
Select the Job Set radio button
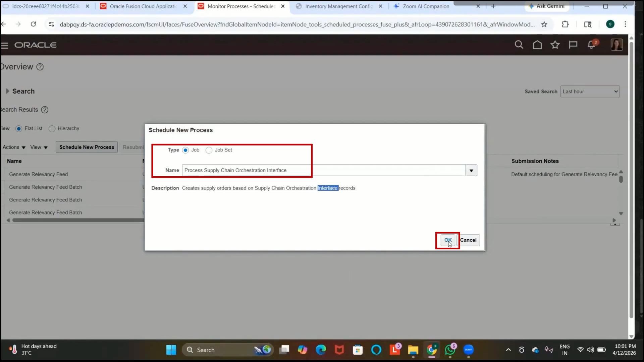(x=209, y=150)
